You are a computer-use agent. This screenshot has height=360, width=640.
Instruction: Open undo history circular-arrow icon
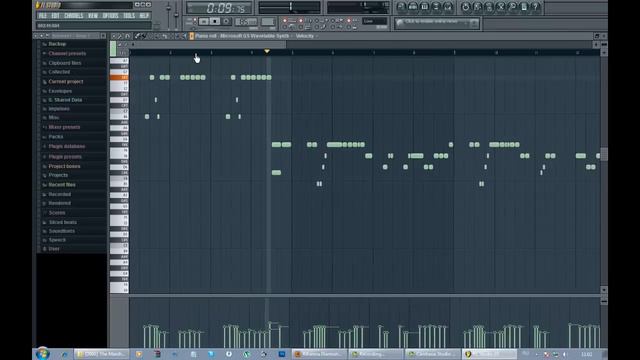tap(465, 7)
